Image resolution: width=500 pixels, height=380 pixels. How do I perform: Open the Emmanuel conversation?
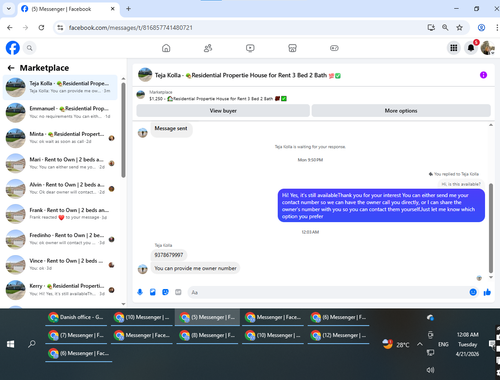[x=60, y=113]
